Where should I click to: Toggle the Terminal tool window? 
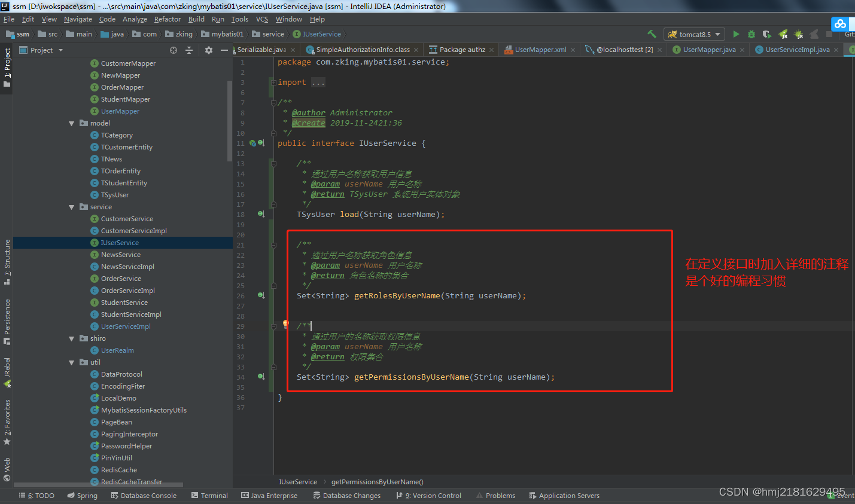coord(209,496)
